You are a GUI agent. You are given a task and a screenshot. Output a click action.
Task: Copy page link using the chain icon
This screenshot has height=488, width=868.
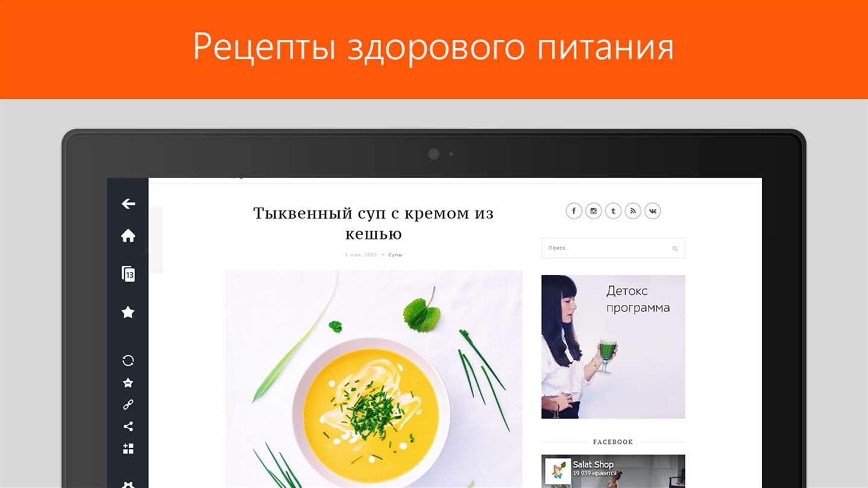click(x=128, y=405)
